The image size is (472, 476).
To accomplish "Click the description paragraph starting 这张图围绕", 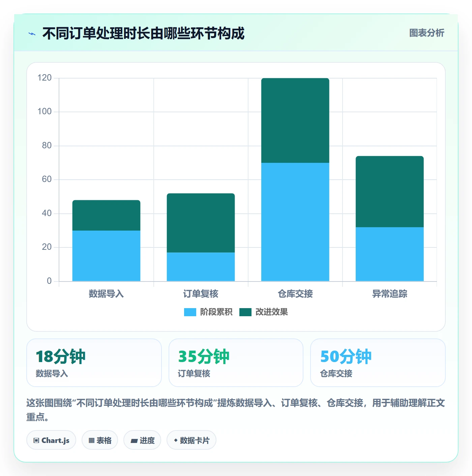I will pyautogui.click(x=236, y=410).
